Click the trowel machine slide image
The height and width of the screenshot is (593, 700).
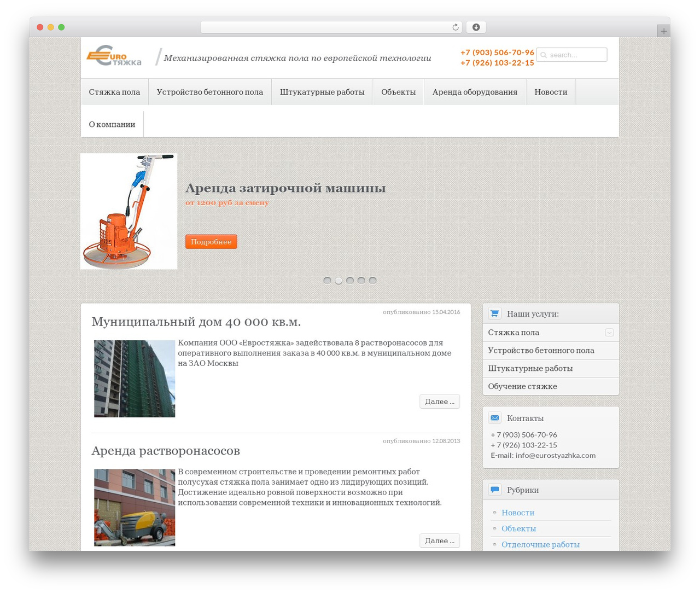pyautogui.click(x=129, y=211)
